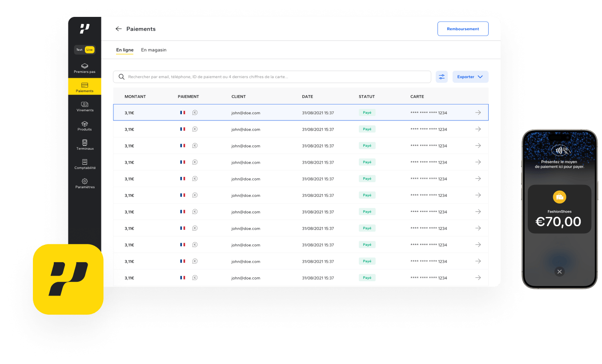
Task: Expand the Exporter dropdown
Action: (x=470, y=77)
